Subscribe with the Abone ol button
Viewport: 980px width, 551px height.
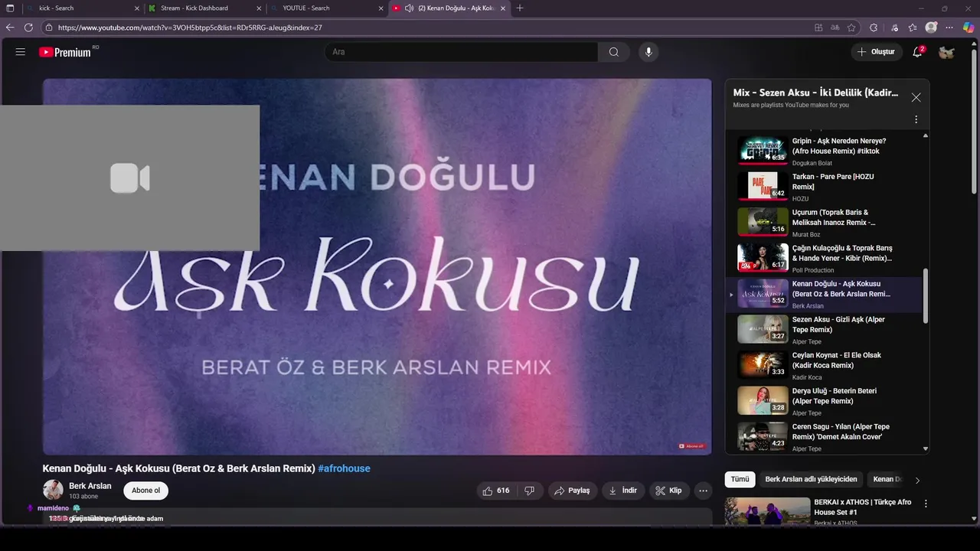pos(145,491)
